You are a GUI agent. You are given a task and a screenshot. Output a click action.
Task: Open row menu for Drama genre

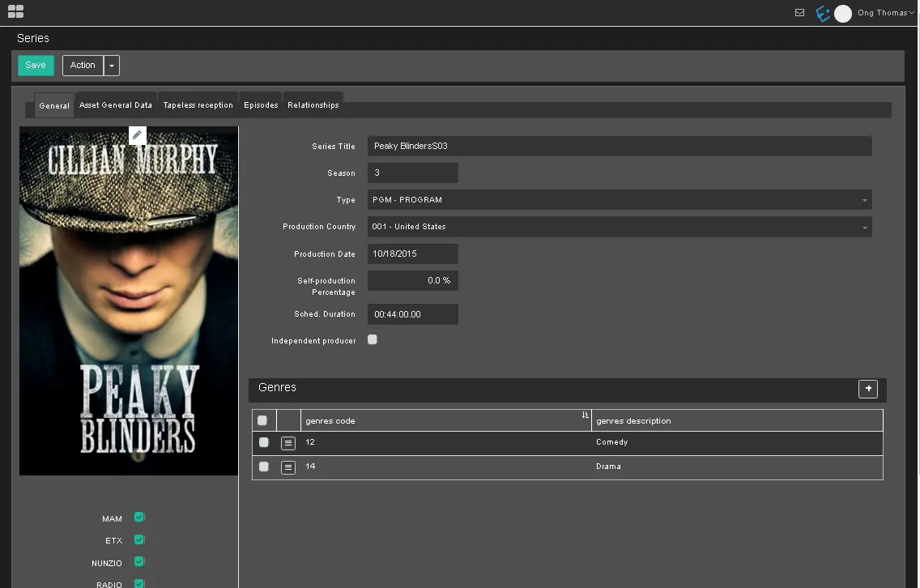[x=288, y=467]
